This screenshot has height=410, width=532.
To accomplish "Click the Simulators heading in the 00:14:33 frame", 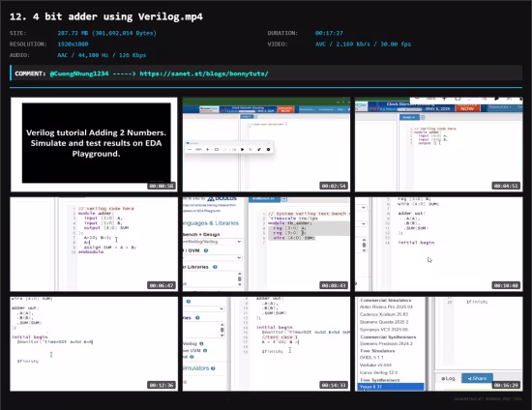I will click(x=195, y=368).
